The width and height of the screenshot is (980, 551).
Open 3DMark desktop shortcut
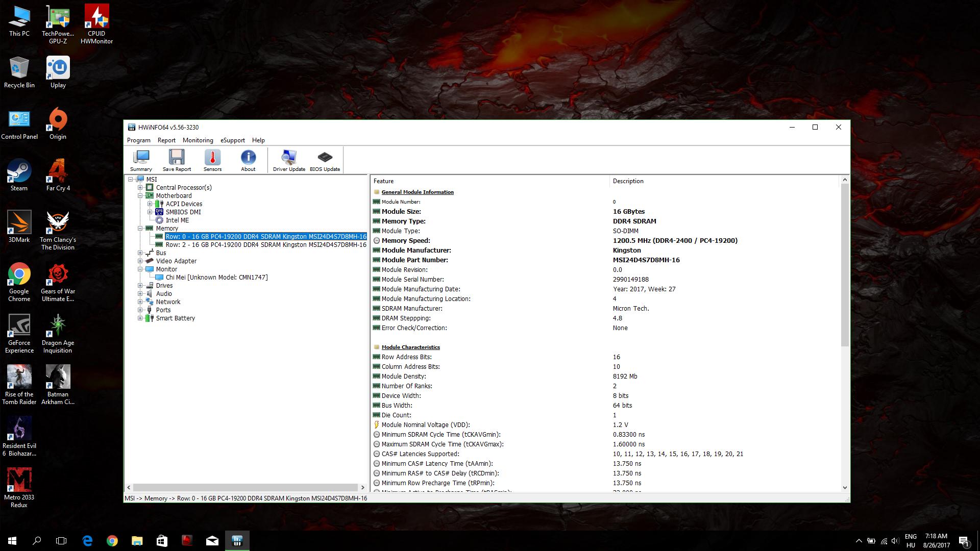pos(19,227)
